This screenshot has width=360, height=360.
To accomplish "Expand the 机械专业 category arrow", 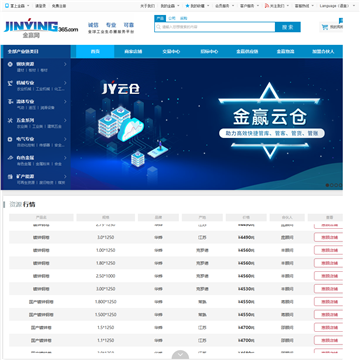I will 65,83.
